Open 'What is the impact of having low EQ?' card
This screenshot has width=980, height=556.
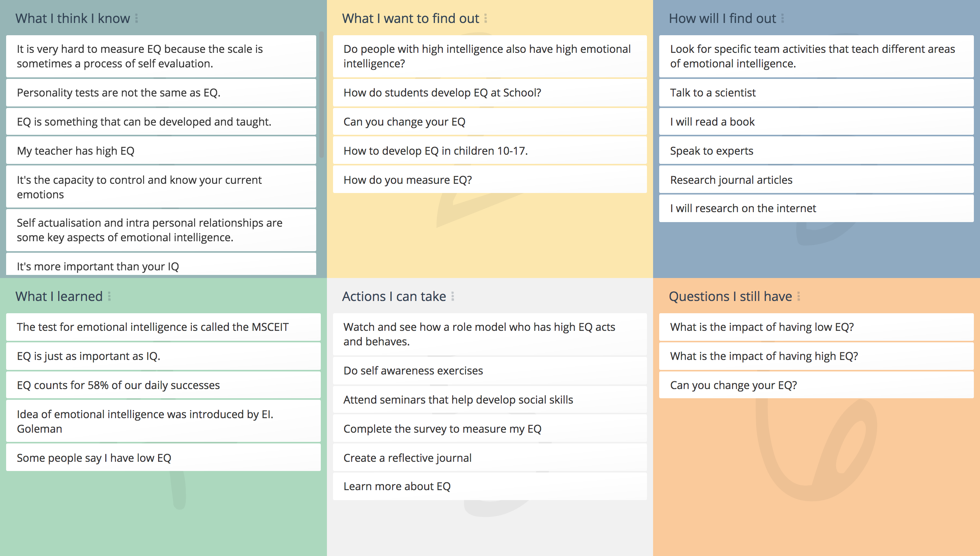816,327
